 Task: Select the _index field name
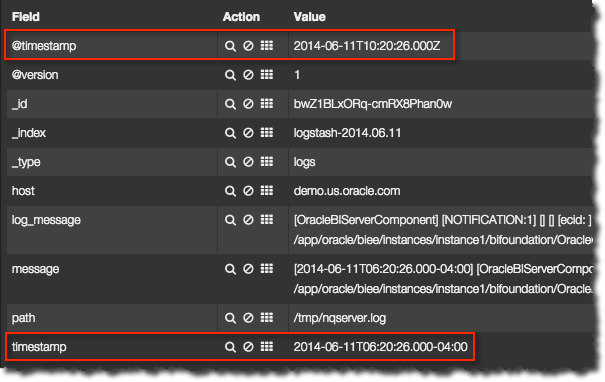click(x=29, y=133)
